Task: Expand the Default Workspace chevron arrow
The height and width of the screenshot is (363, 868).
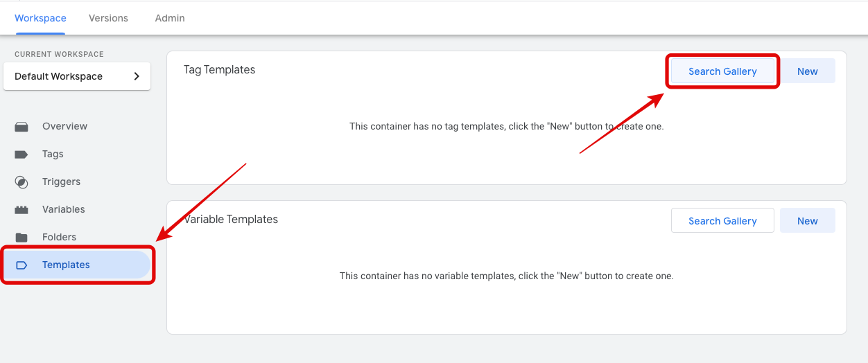Action: (x=137, y=76)
